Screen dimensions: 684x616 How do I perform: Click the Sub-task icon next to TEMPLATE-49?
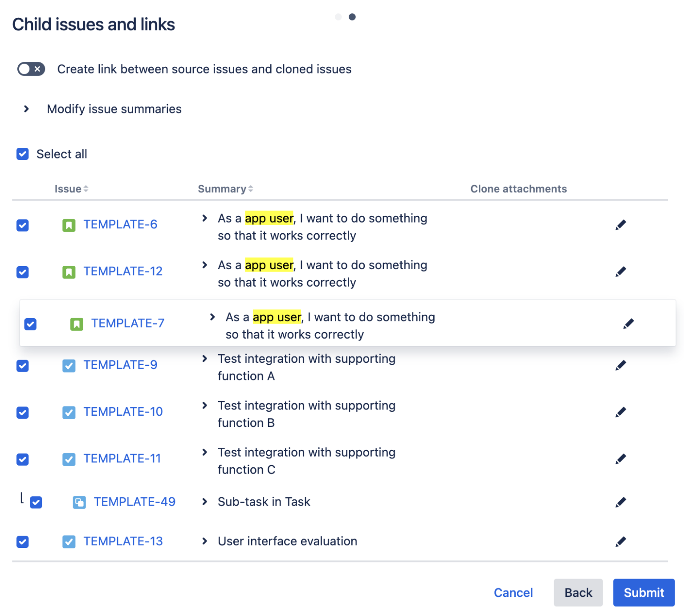tap(79, 502)
